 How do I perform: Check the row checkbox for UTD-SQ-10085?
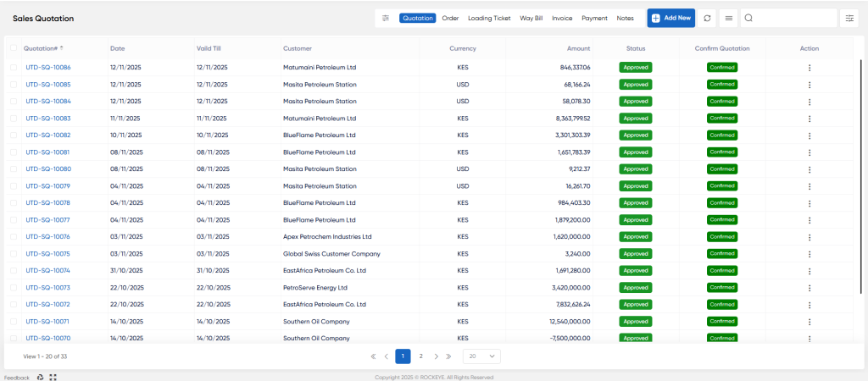[x=14, y=85]
